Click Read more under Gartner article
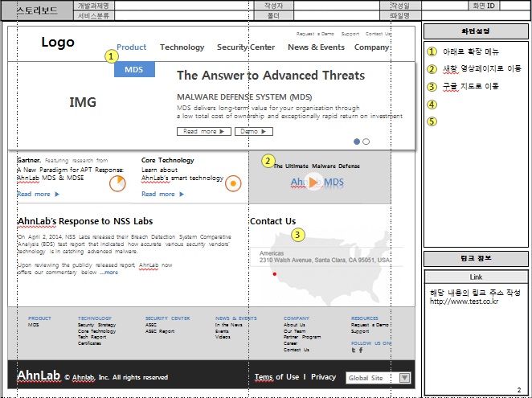Image resolution: width=532 pixels, height=398 pixels. coord(38,194)
